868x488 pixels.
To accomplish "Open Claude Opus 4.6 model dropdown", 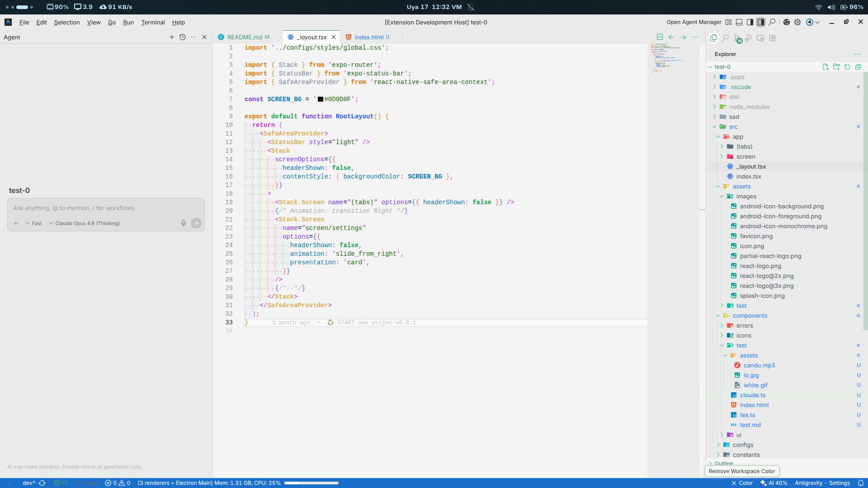I will tap(84, 223).
